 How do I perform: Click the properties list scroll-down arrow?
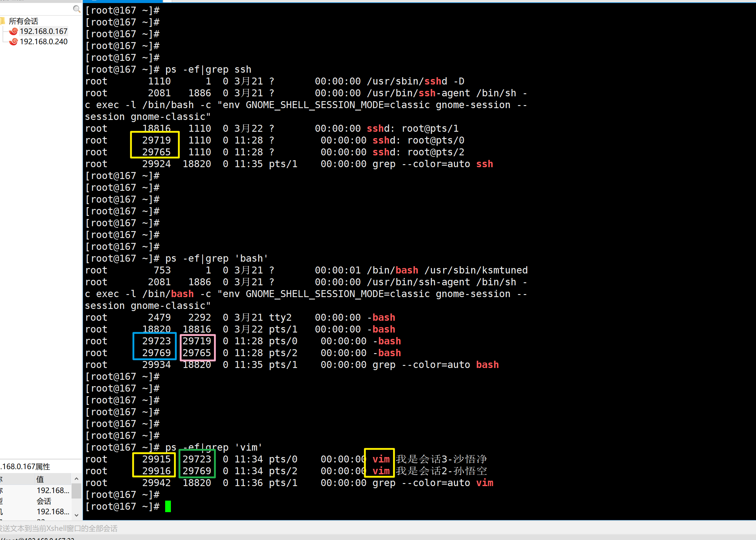click(x=76, y=515)
